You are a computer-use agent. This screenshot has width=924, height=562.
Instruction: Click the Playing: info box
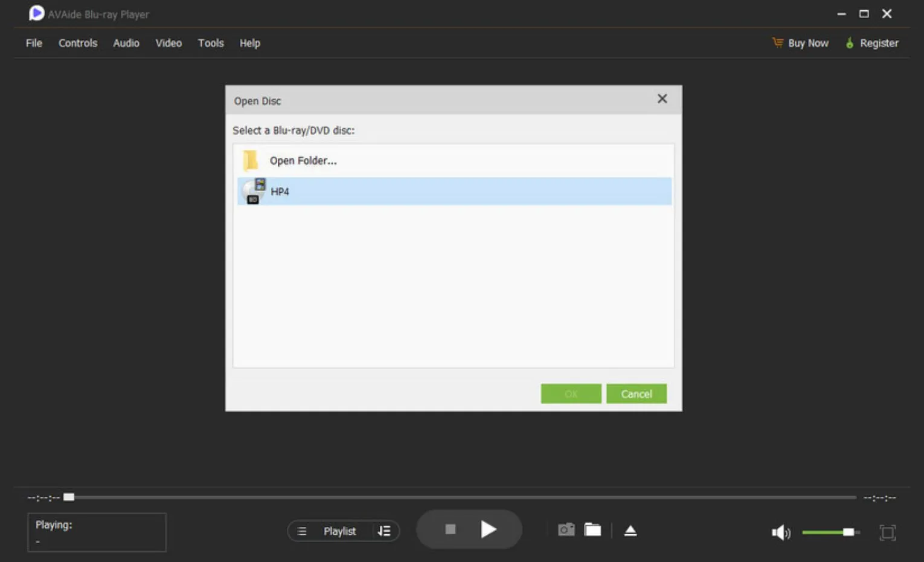coord(97,532)
